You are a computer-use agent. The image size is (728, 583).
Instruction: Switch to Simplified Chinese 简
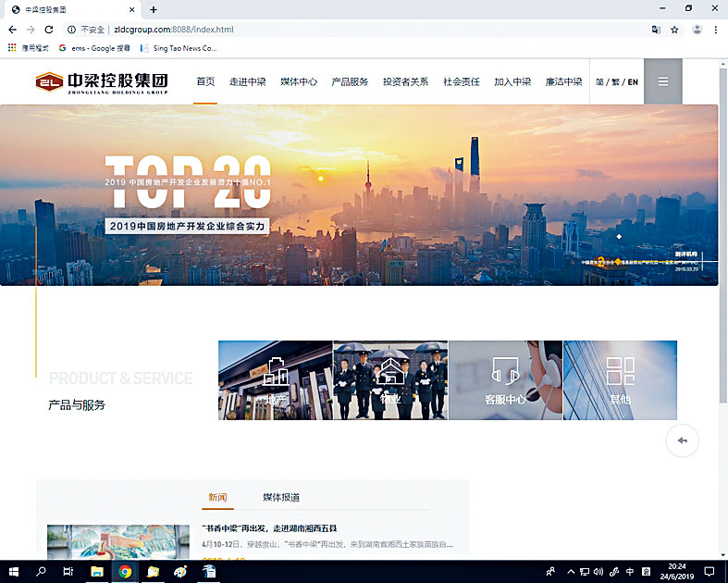(x=599, y=82)
